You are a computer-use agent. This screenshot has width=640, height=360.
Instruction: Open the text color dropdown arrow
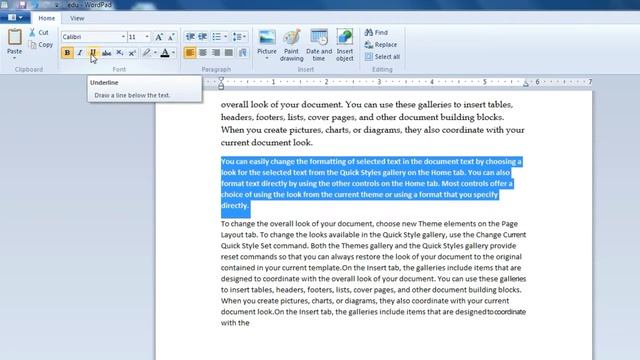(x=173, y=53)
